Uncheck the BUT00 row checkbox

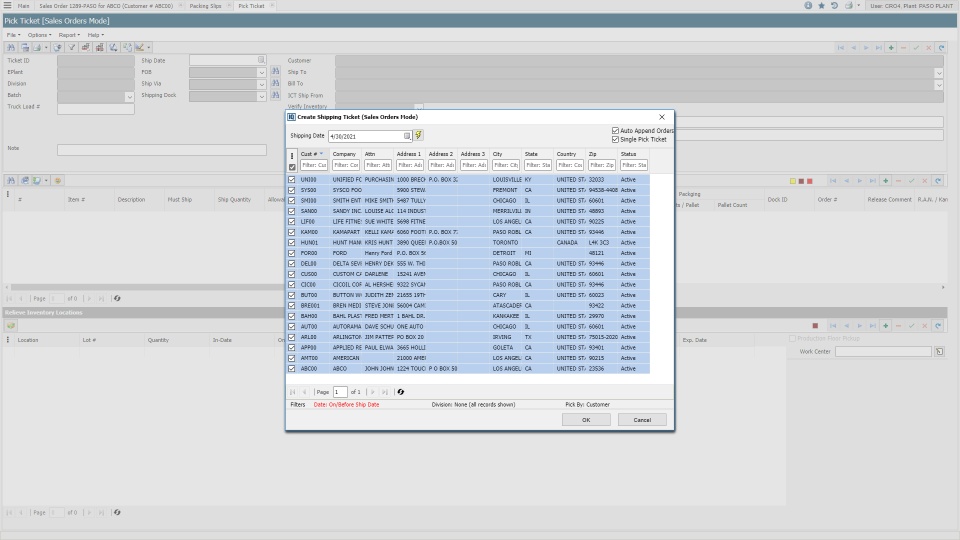pyautogui.click(x=291, y=295)
